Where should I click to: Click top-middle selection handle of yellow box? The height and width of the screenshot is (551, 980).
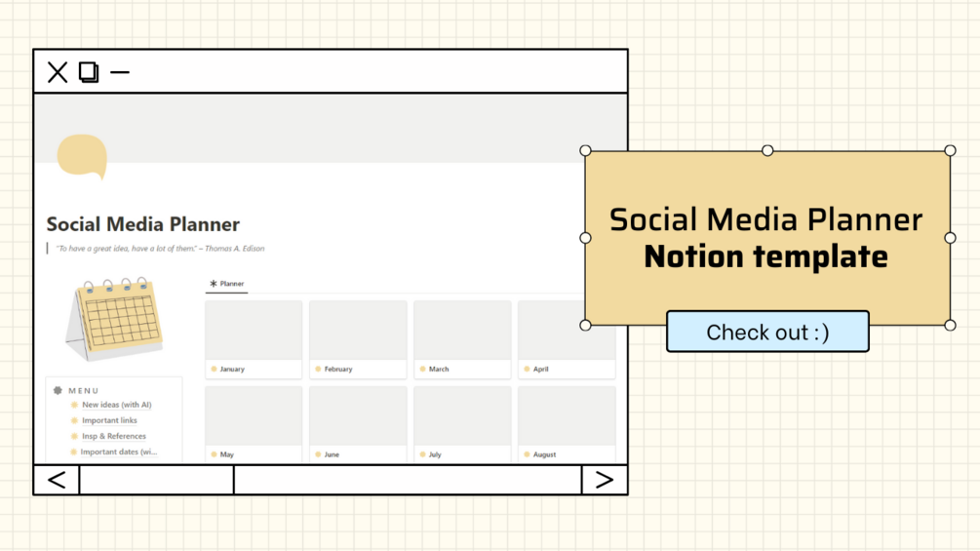(767, 150)
